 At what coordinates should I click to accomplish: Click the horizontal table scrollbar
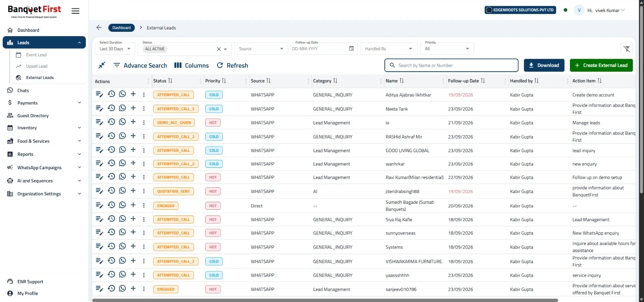click(325, 300)
